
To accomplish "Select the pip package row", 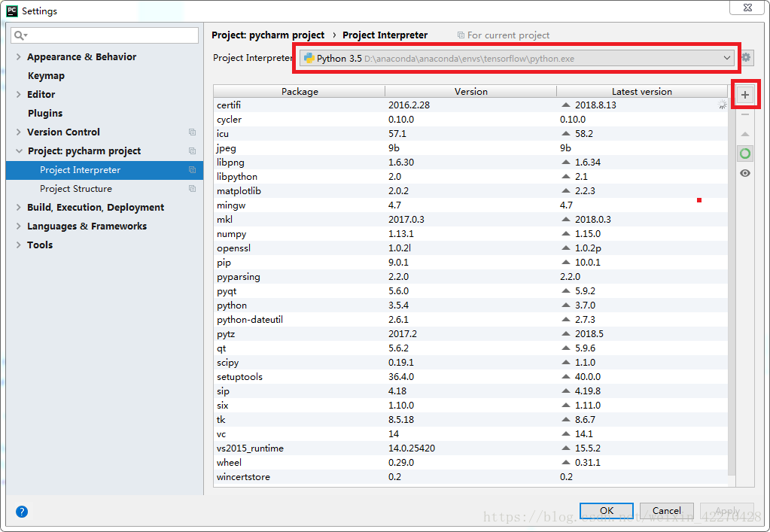I will 471,262.
